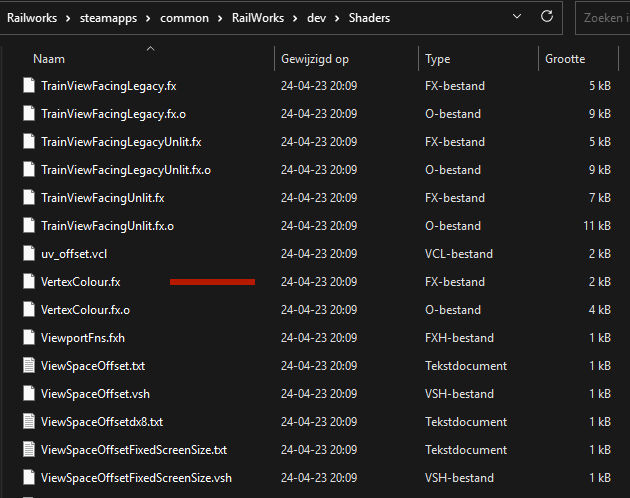Go to the common folder breadcrumb
The width and height of the screenshot is (630, 498).
tap(184, 17)
